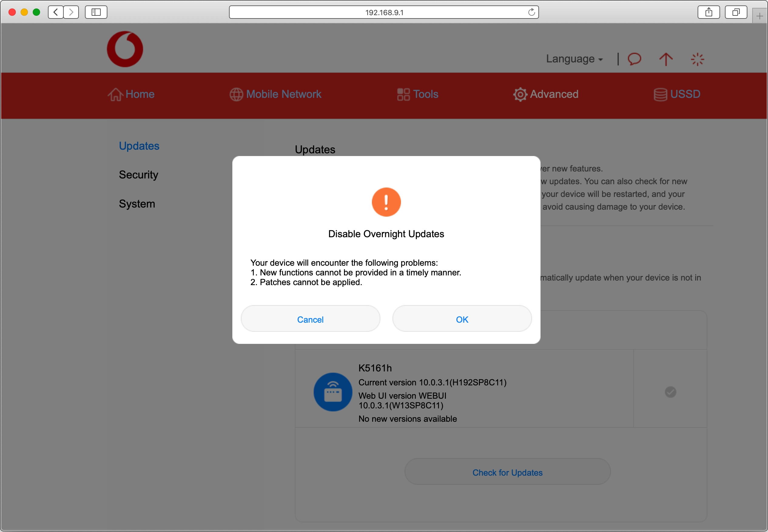
Task: Select Security in the sidebar
Action: 138,175
